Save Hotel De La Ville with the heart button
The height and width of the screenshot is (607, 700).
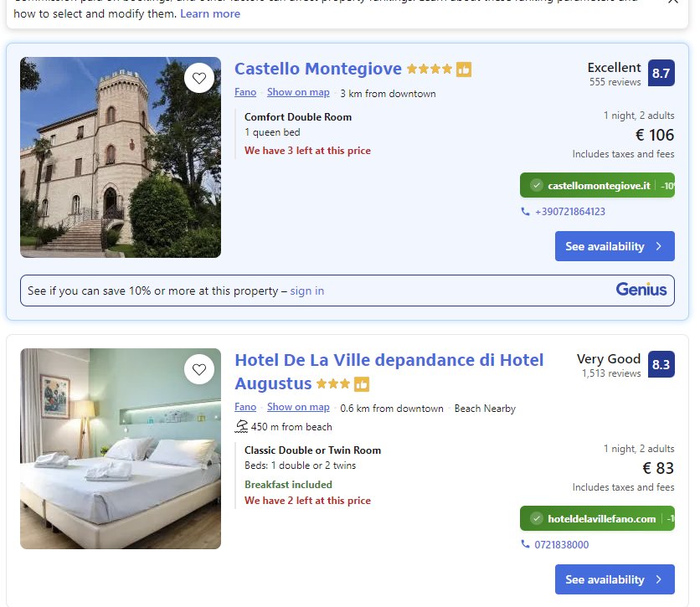(x=199, y=369)
